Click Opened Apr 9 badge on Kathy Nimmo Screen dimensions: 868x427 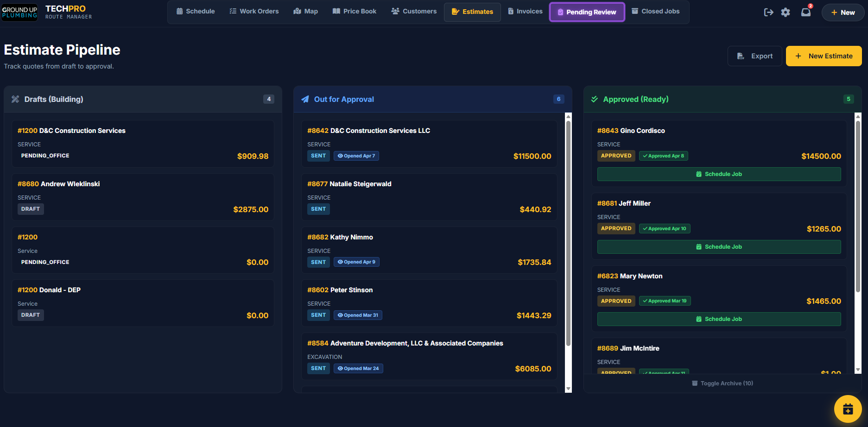click(x=356, y=262)
